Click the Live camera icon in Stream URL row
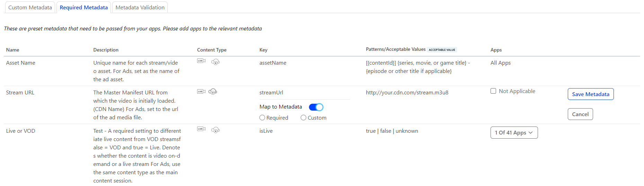 (201, 92)
